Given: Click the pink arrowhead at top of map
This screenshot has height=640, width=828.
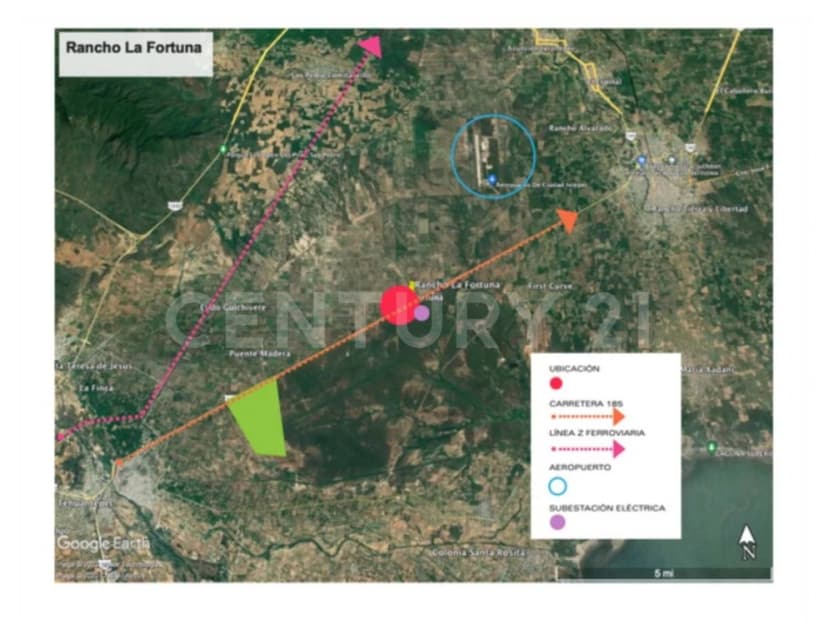Looking at the screenshot, I should click(370, 46).
